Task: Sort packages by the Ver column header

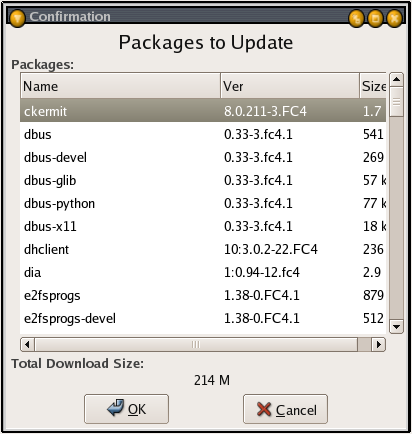Action: [x=290, y=86]
